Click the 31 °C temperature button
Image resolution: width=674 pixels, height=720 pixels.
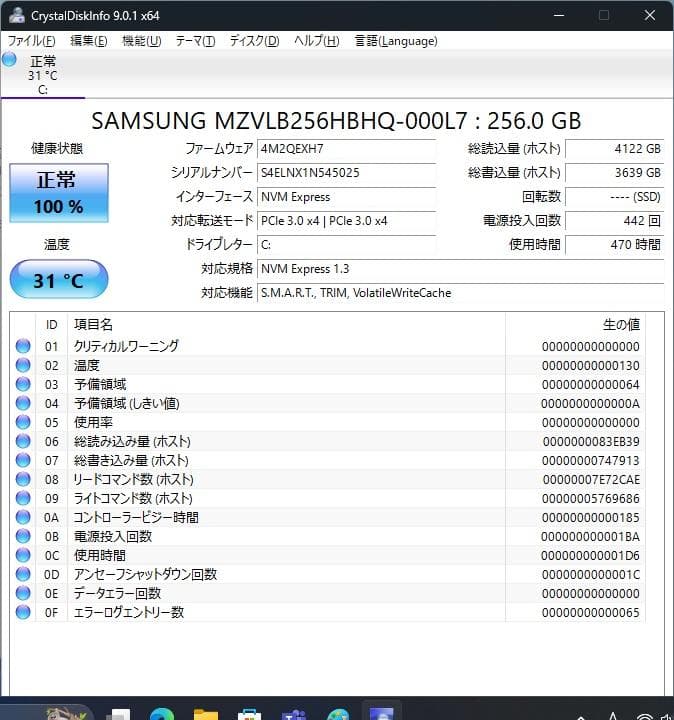coord(59,279)
